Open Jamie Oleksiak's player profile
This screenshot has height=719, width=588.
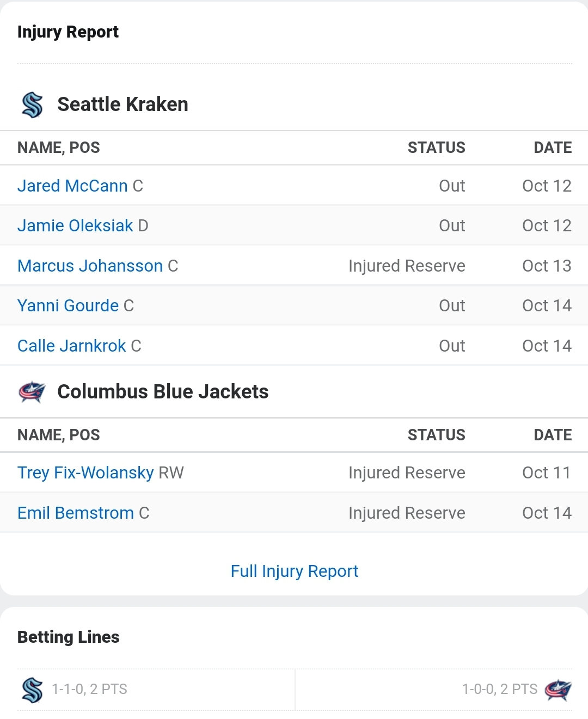tap(75, 225)
